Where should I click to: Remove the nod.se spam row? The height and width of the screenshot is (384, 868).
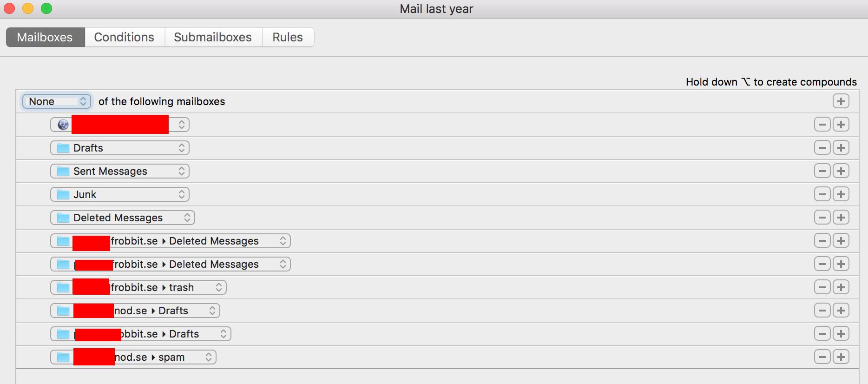tap(822, 357)
